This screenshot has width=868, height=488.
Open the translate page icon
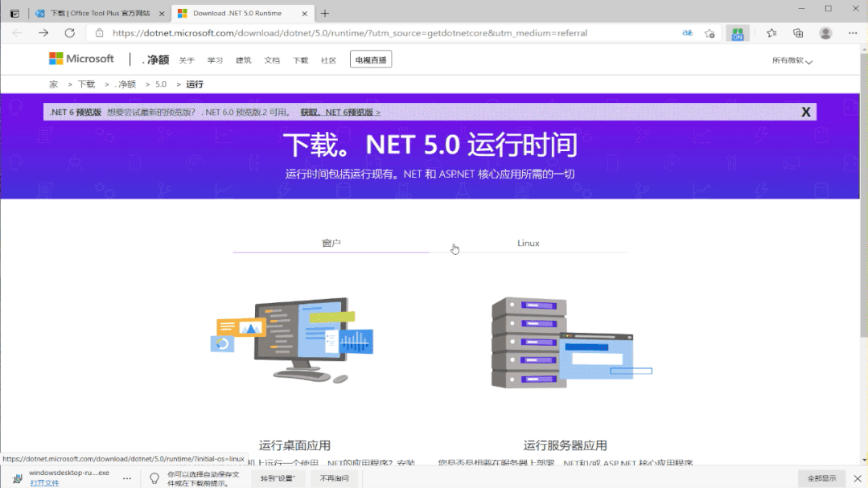coord(688,33)
